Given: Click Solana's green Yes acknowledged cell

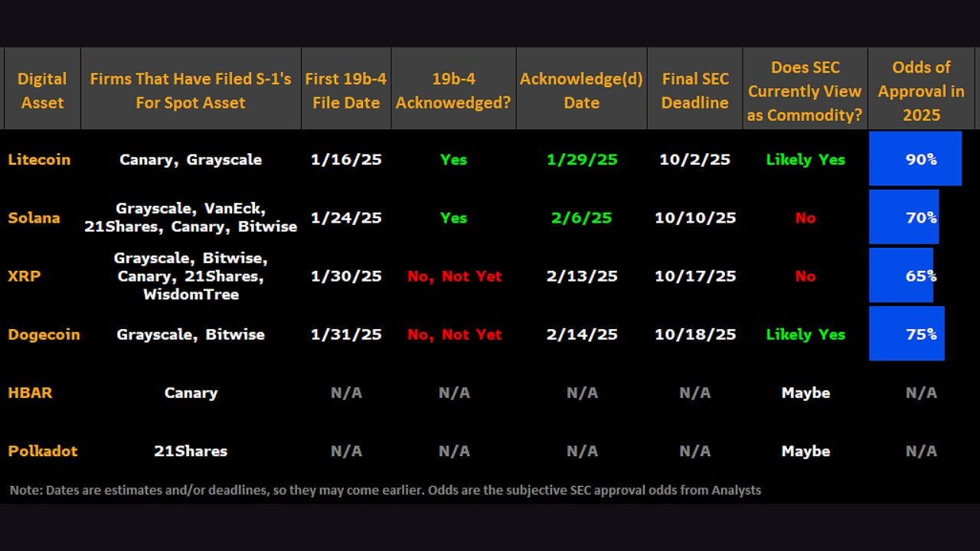Looking at the screenshot, I should pos(453,217).
